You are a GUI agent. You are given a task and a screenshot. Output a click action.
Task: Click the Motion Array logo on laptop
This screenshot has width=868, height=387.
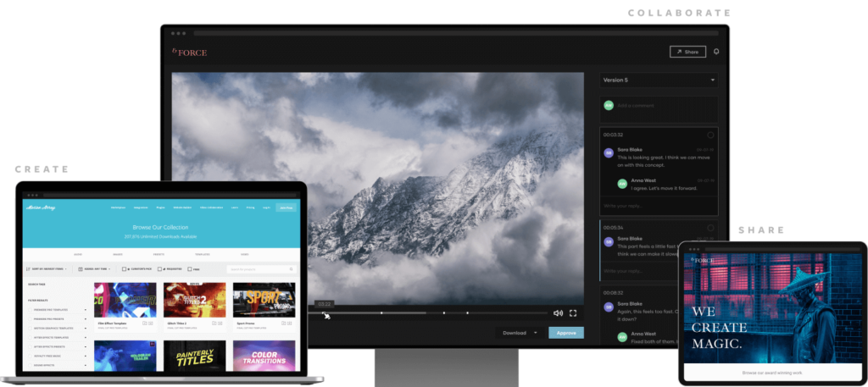[x=41, y=207]
